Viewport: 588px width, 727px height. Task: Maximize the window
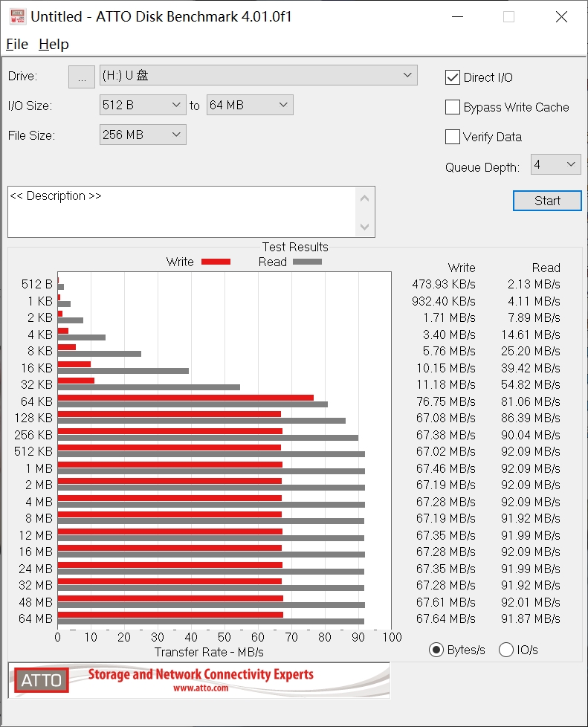[x=508, y=17]
